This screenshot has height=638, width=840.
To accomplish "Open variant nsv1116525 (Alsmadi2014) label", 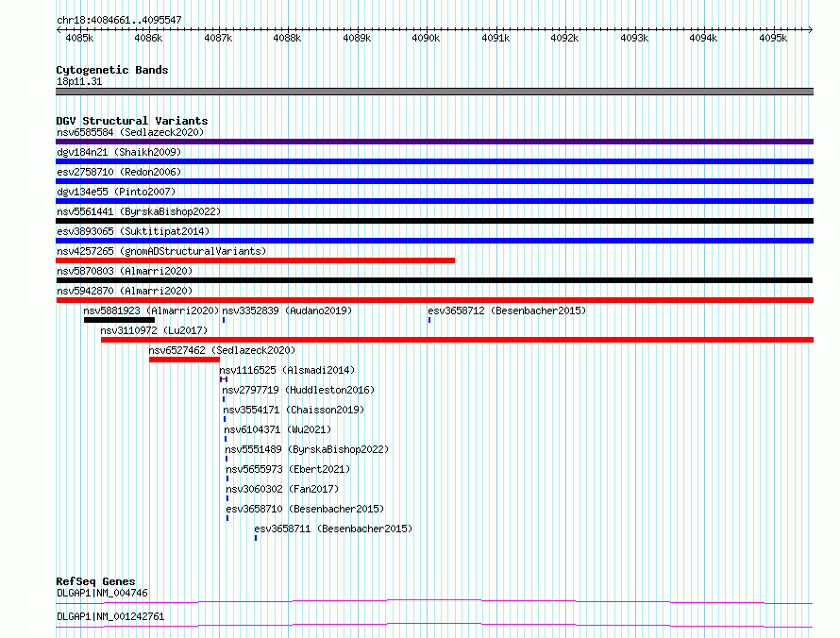I will (x=287, y=370).
